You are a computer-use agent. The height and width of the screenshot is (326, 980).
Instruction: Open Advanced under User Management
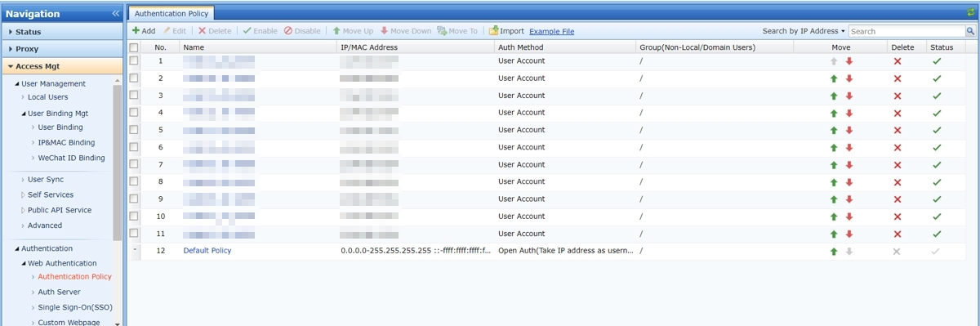45,226
